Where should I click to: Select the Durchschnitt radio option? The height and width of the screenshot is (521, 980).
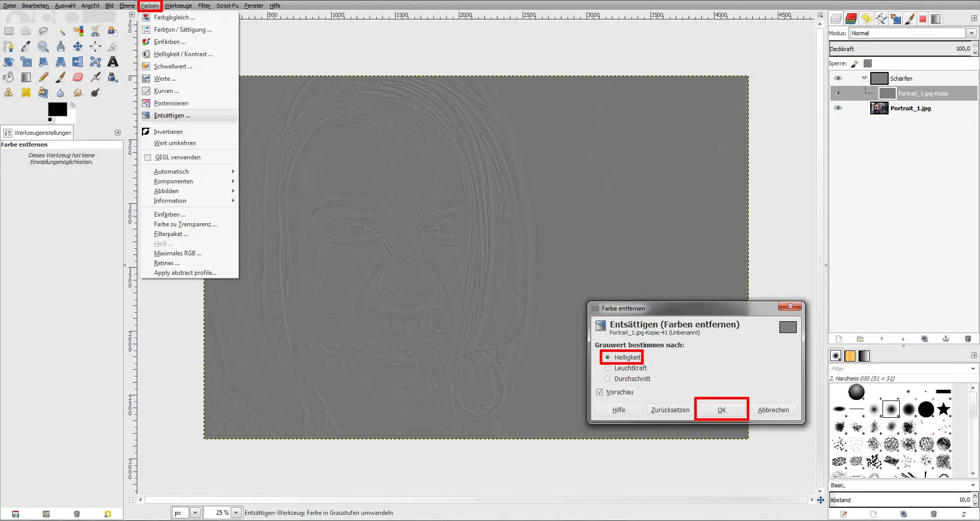[607, 379]
